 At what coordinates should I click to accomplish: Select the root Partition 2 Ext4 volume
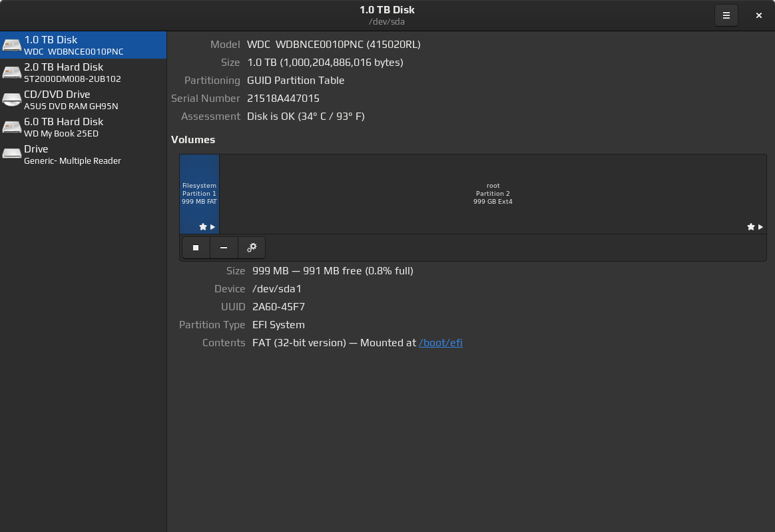tap(493, 193)
